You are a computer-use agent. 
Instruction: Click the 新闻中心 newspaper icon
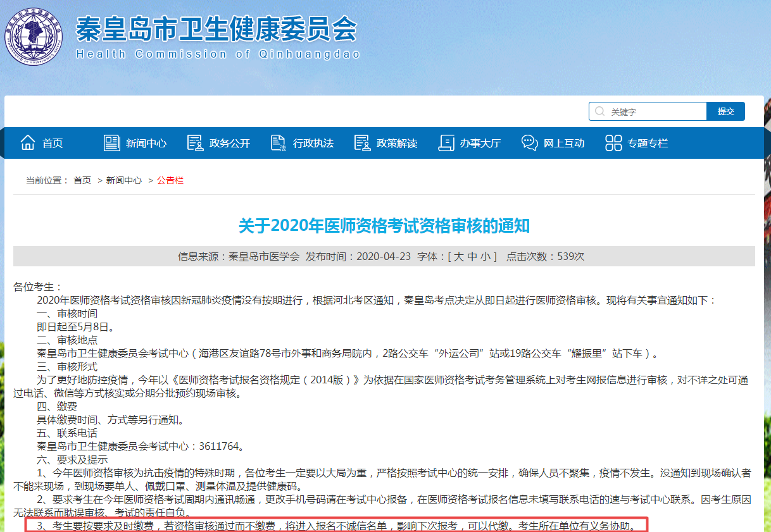pos(112,143)
